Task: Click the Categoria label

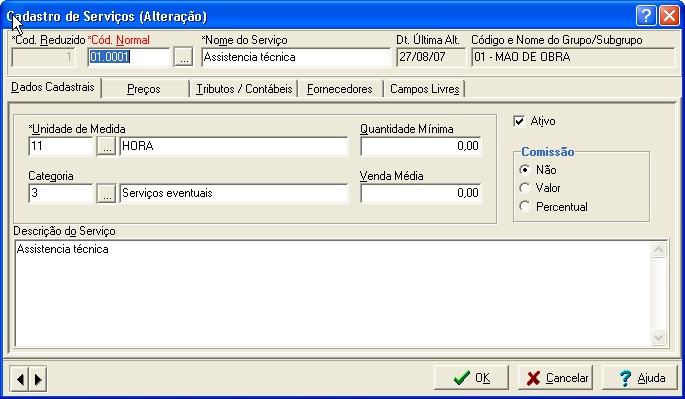Action: [x=51, y=176]
